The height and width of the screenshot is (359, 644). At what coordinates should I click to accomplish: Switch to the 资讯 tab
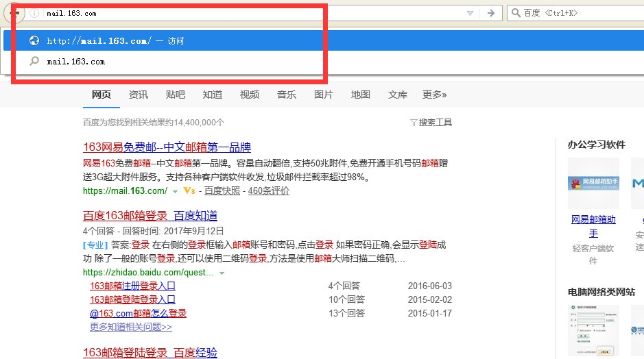point(139,95)
